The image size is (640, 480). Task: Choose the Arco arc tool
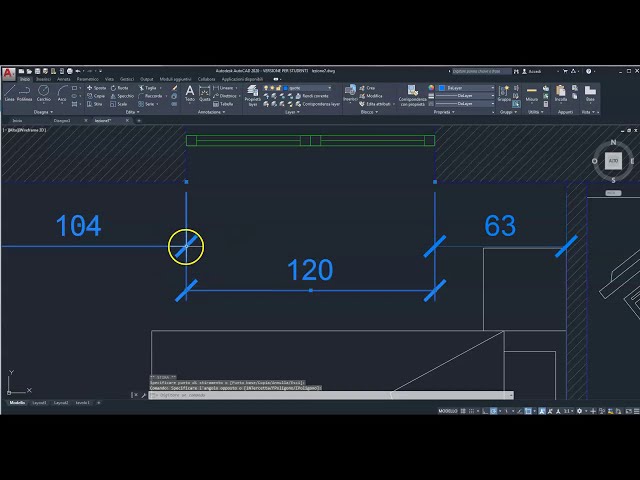coord(62,93)
